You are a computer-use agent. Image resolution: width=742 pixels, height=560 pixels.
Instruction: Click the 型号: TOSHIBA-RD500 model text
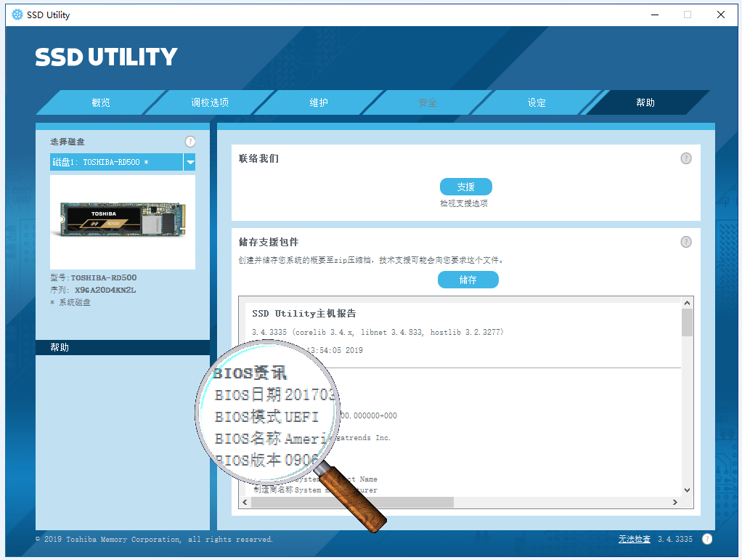(x=94, y=277)
